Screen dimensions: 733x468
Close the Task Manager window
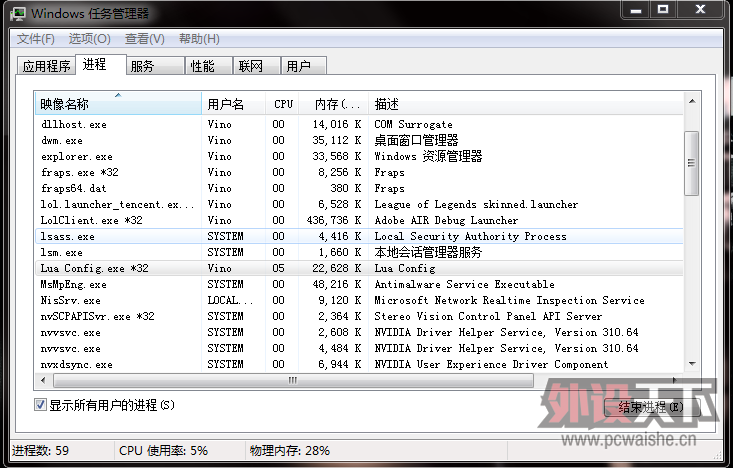[x=700, y=10]
